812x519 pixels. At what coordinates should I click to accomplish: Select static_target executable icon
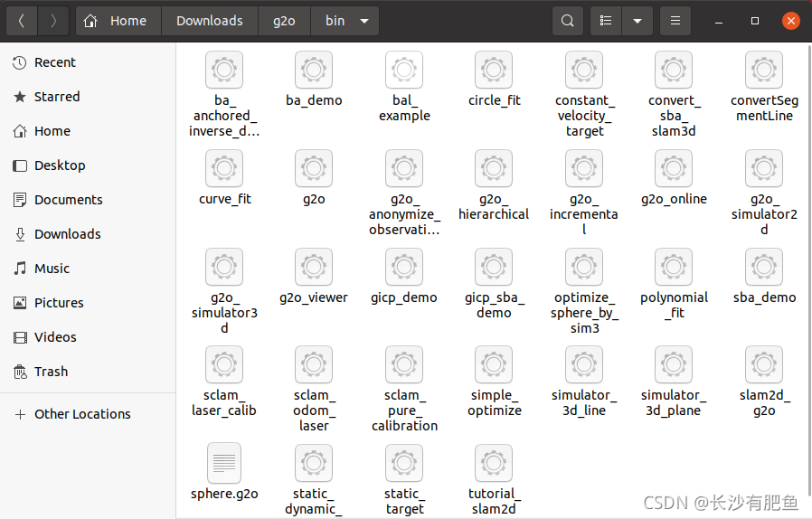404,463
